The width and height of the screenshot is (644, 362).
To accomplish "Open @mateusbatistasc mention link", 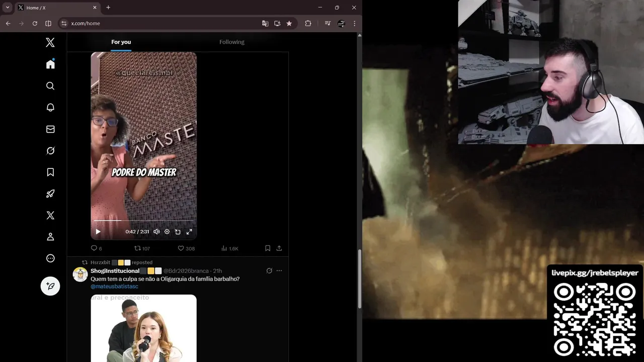I will point(114,286).
